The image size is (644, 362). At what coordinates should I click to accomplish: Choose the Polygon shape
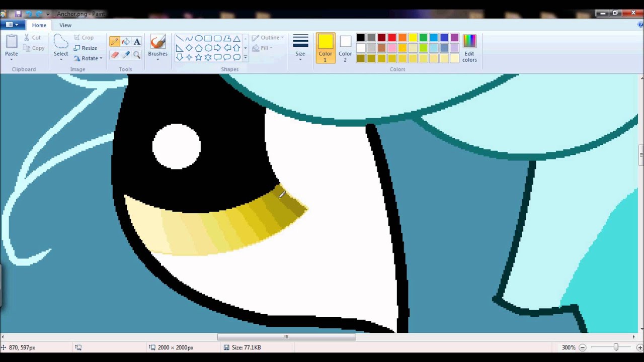click(227, 38)
